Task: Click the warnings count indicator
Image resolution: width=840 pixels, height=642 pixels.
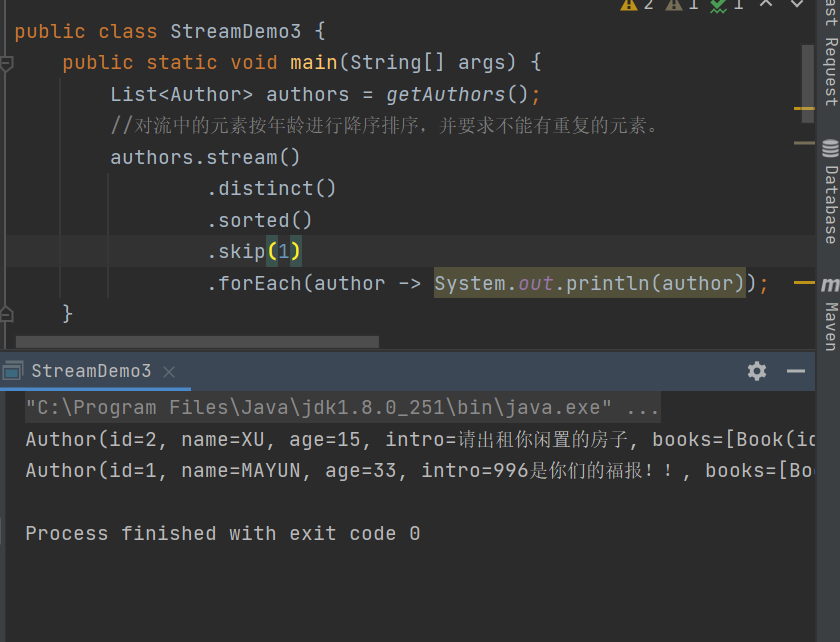Action: (637, 5)
